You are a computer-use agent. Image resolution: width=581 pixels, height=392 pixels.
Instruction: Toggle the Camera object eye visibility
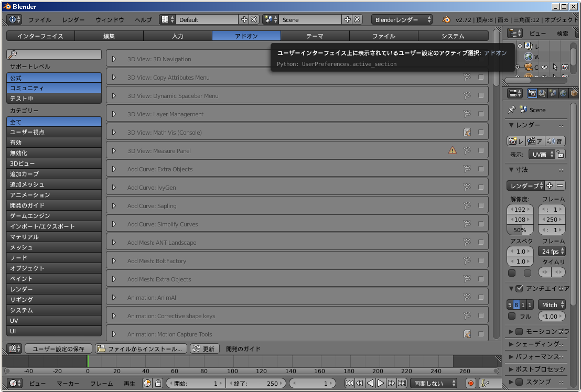click(544, 67)
